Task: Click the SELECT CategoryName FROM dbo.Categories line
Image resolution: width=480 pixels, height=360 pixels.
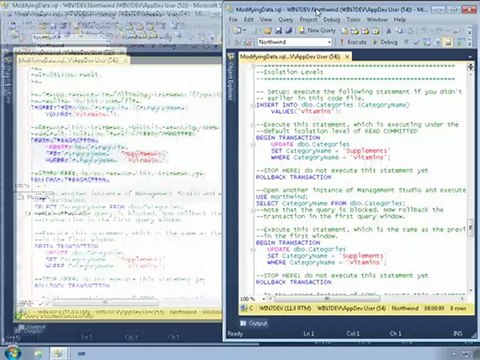Action: coord(331,203)
